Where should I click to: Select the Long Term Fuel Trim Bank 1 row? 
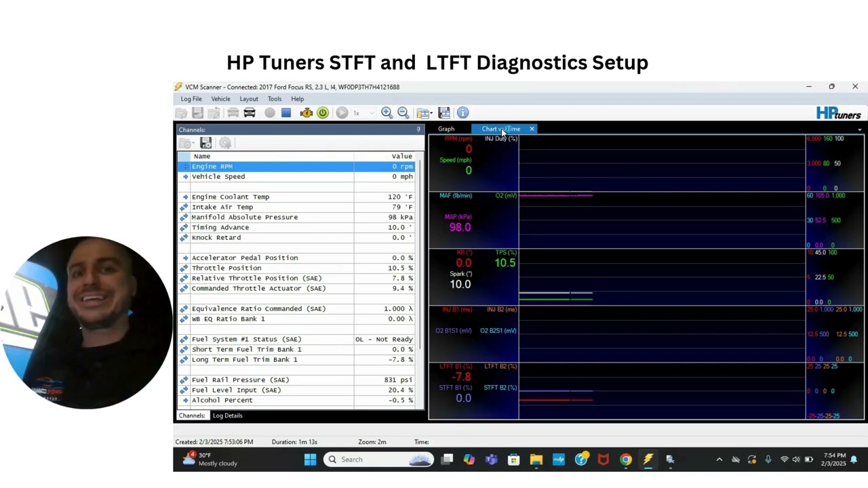tap(297, 359)
